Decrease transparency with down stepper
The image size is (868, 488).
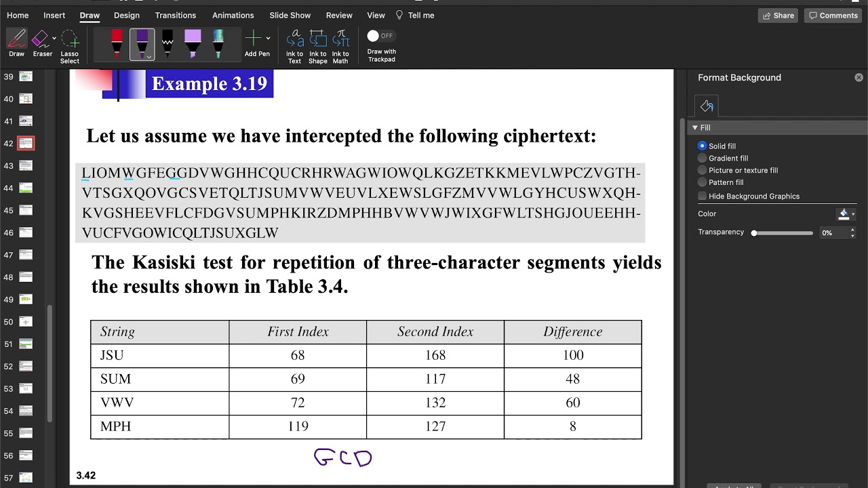tap(852, 236)
